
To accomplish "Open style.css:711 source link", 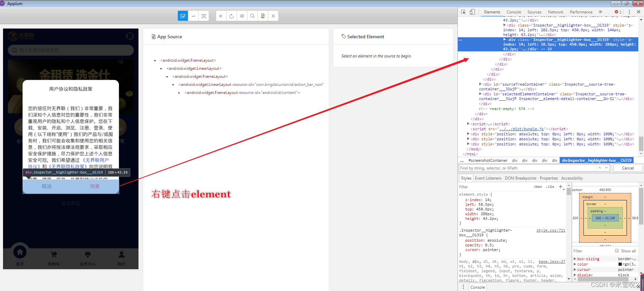I will [551, 230].
